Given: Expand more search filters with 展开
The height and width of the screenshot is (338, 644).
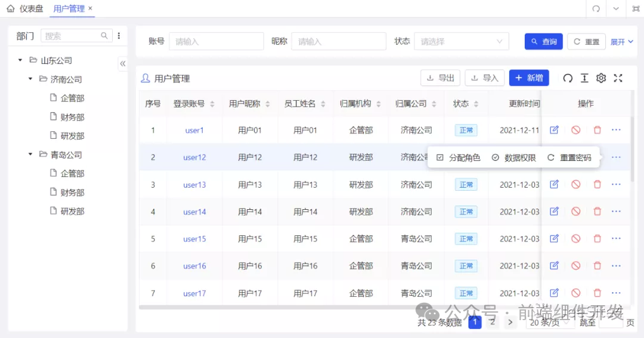Looking at the screenshot, I should point(622,42).
